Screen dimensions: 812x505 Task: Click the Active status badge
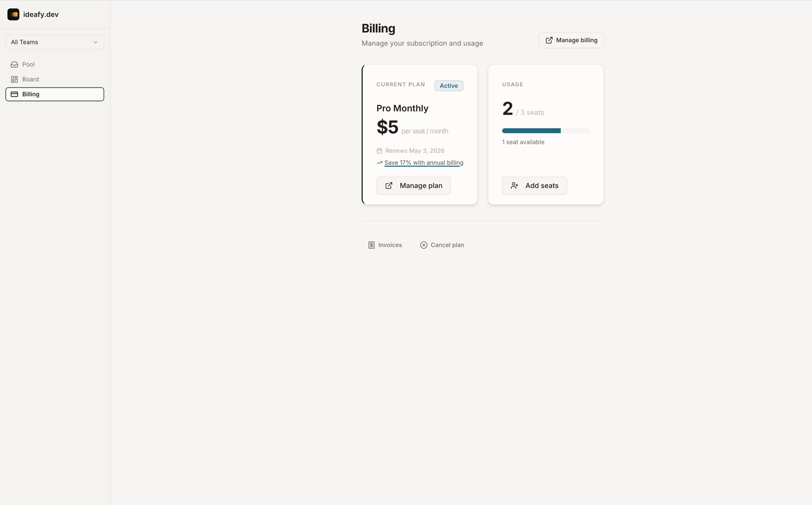tap(449, 86)
